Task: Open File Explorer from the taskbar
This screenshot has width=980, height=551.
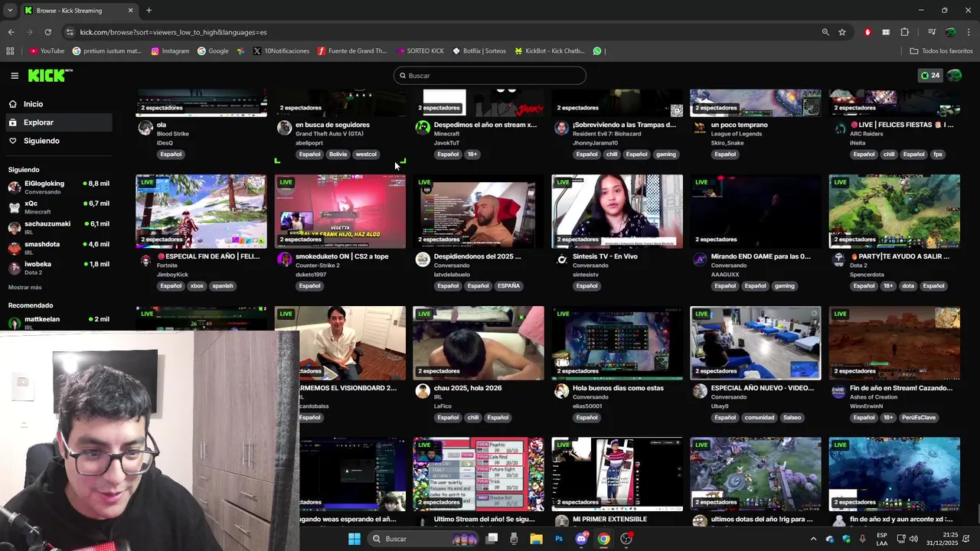Action: (x=537, y=539)
